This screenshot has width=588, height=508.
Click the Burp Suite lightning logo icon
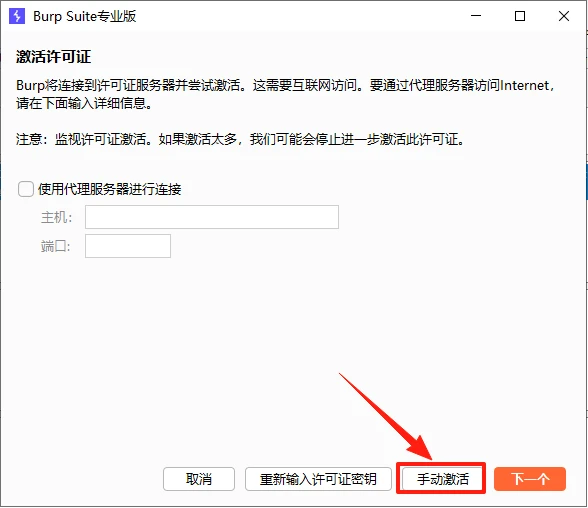(x=17, y=16)
